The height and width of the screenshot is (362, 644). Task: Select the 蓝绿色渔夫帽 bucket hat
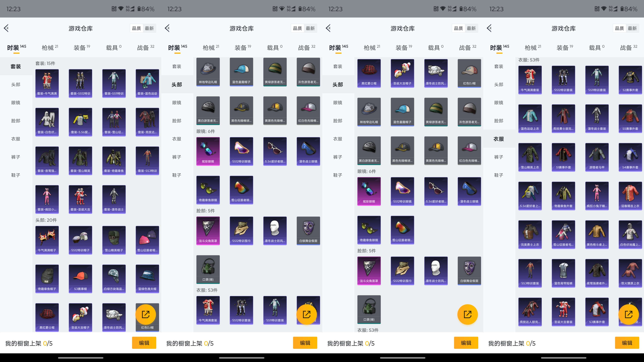pos(147,279)
